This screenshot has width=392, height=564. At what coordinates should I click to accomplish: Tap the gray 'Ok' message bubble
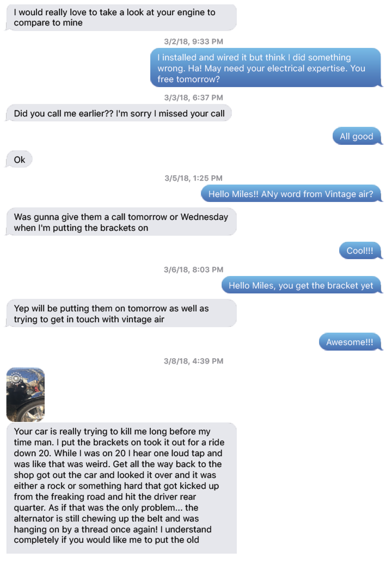pyautogui.click(x=19, y=160)
